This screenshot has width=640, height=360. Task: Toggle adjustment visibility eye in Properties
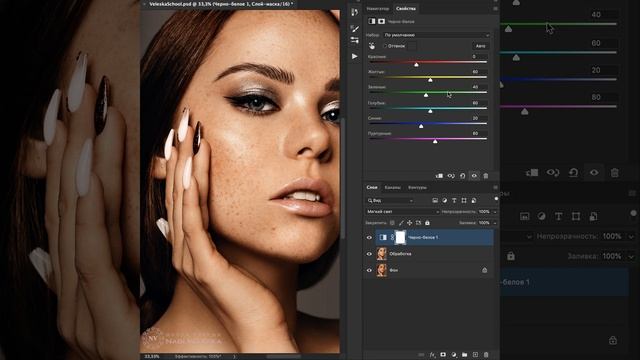coord(474,176)
